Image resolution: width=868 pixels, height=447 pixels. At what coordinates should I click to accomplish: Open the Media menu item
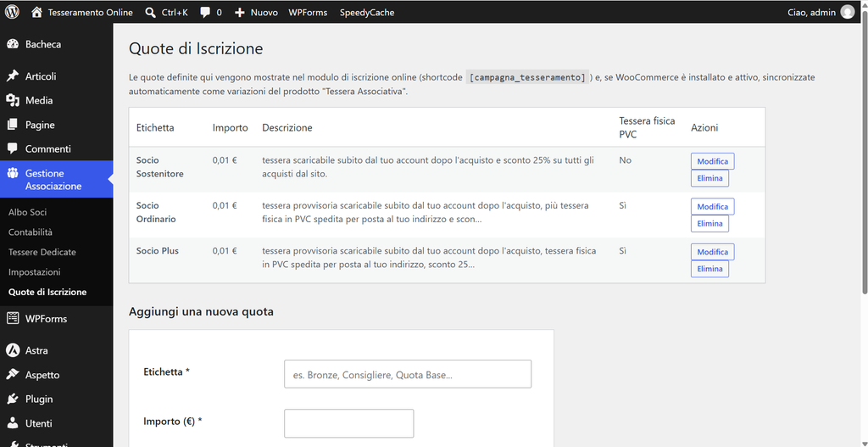click(39, 101)
